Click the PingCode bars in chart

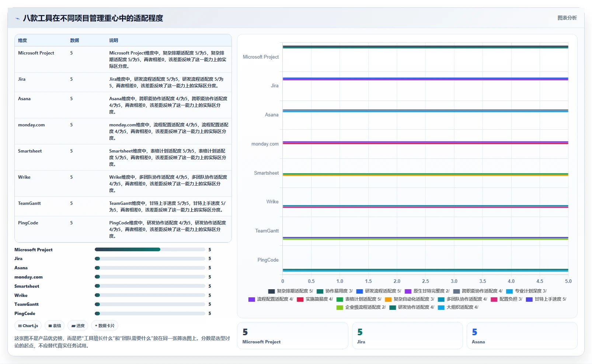pos(425,270)
